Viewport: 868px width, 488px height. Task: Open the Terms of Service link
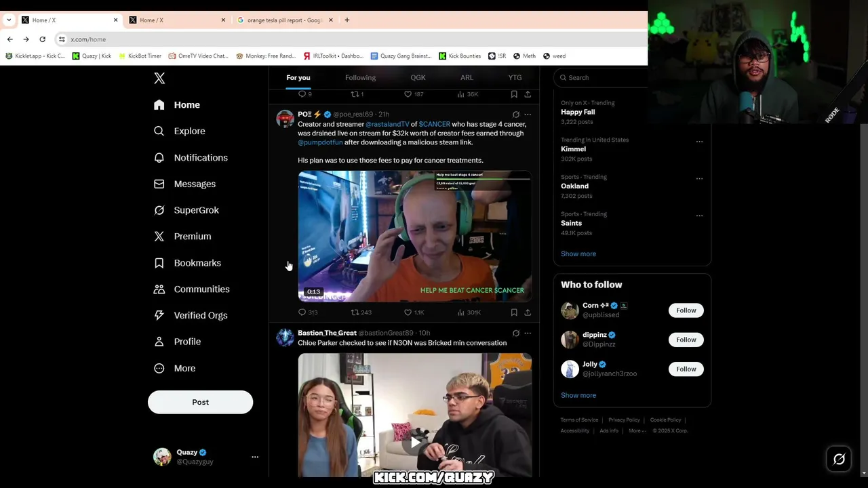(x=579, y=420)
